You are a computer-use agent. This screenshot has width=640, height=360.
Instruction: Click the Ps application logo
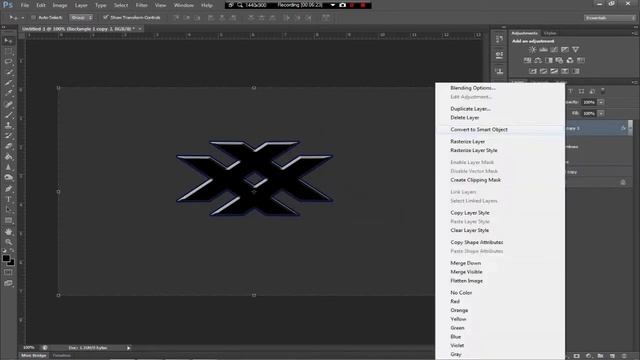[7, 5]
